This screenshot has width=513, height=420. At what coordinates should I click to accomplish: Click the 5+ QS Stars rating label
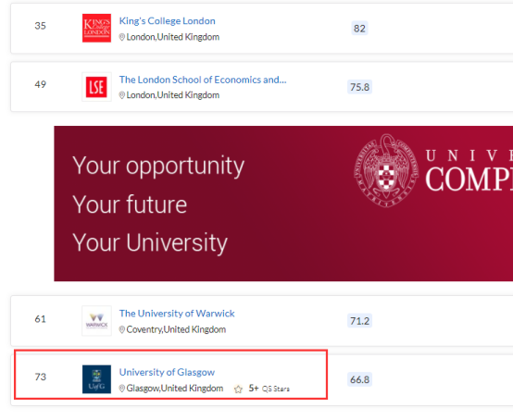269,389
